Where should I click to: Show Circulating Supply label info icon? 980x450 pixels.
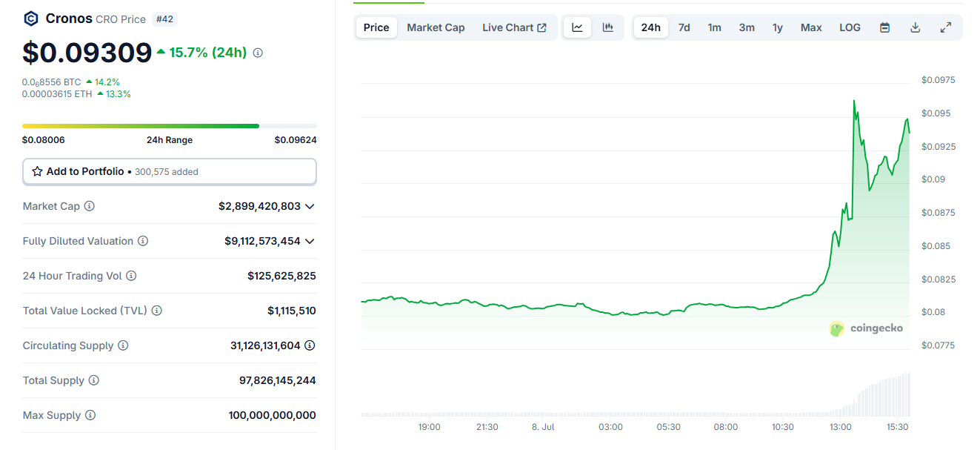[123, 345]
